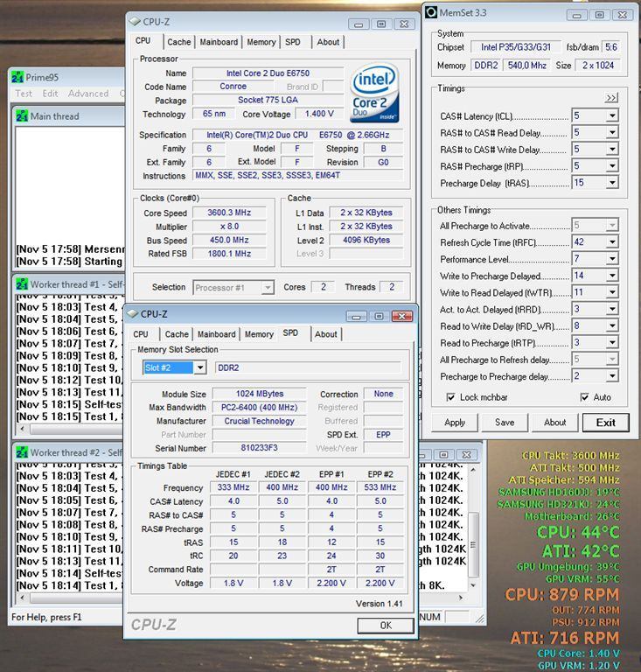Click the MemSet Apply button
The width and height of the screenshot is (641, 672).
pos(455,423)
